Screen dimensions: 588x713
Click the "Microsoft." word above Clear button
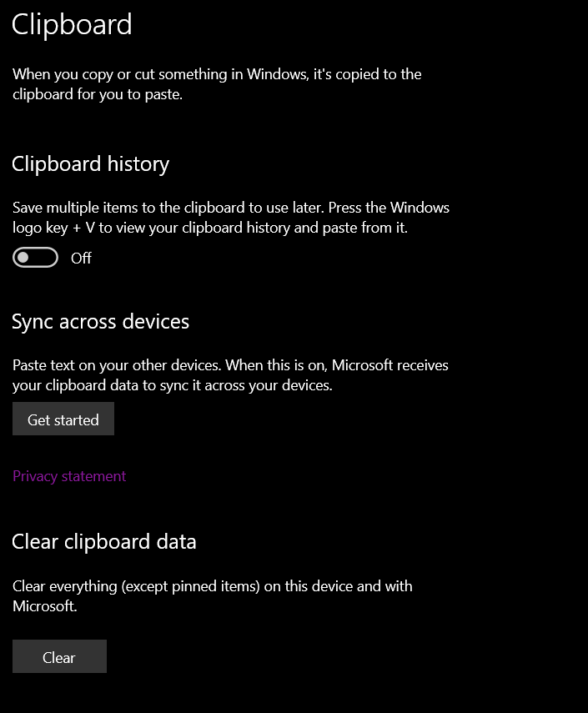pyautogui.click(x=44, y=606)
